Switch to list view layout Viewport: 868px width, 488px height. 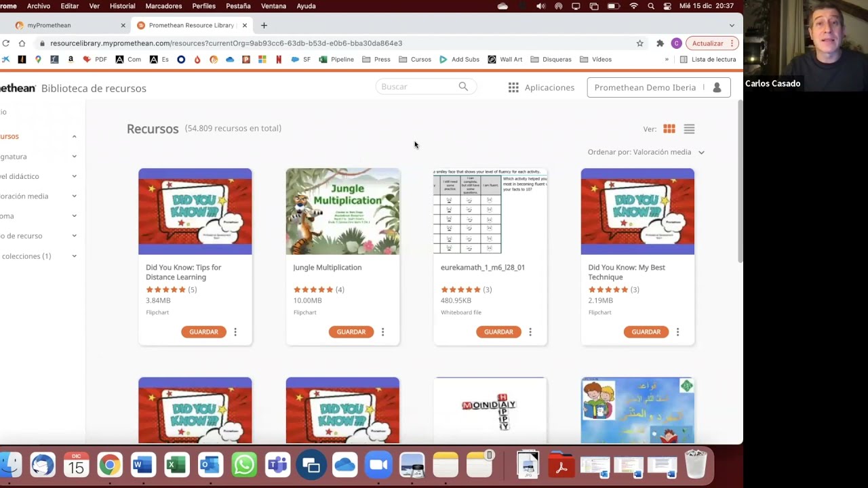(689, 129)
